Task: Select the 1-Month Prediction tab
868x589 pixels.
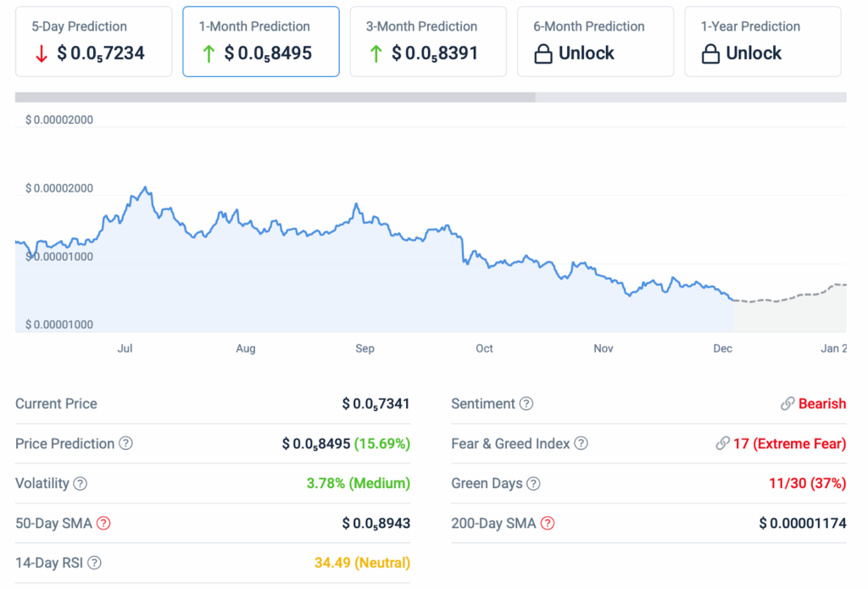Action: click(261, 42)
